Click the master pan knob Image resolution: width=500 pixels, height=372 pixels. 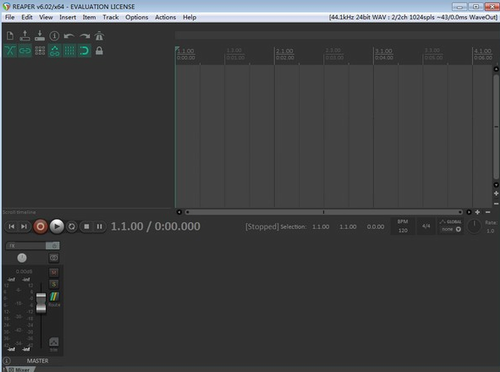(22, 258)
